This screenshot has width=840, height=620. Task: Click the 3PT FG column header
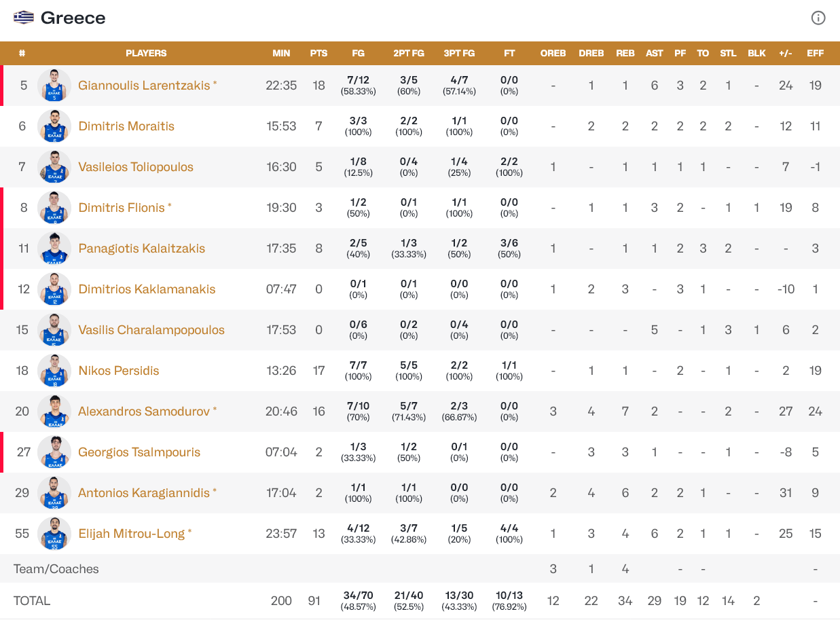point(459,53)
